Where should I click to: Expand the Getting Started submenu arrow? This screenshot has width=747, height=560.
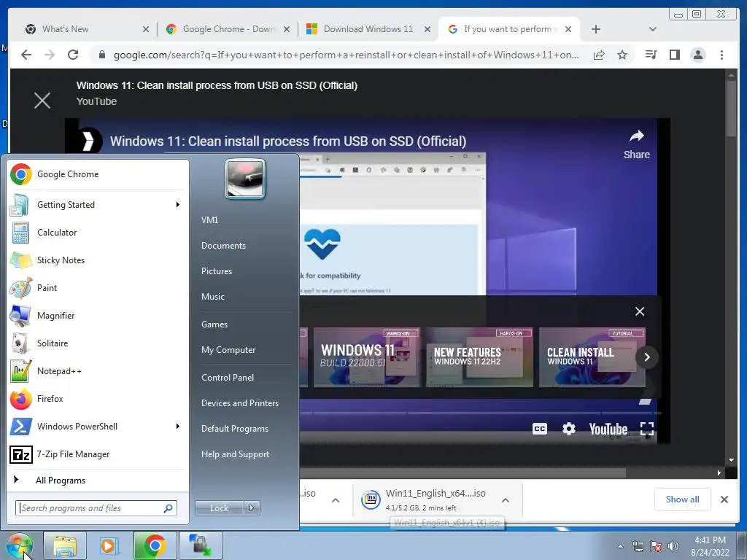pyautogui.click(x=178, y=204)
